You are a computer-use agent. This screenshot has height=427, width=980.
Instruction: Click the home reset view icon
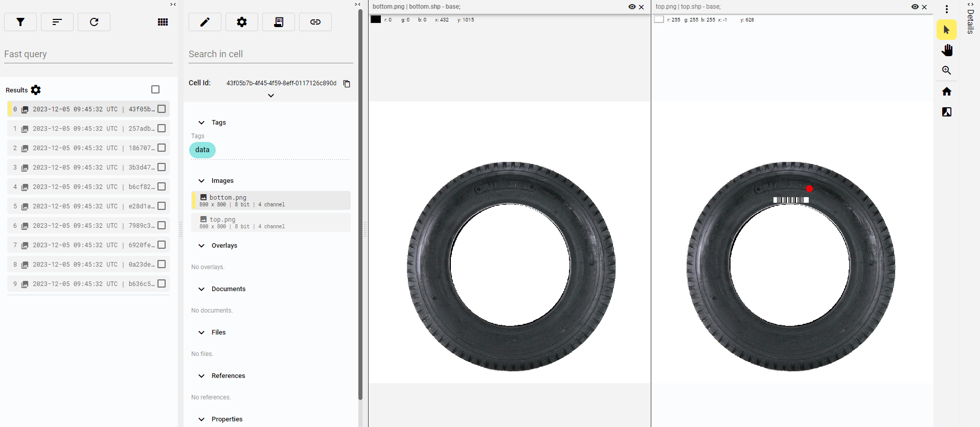pos(947,91)
